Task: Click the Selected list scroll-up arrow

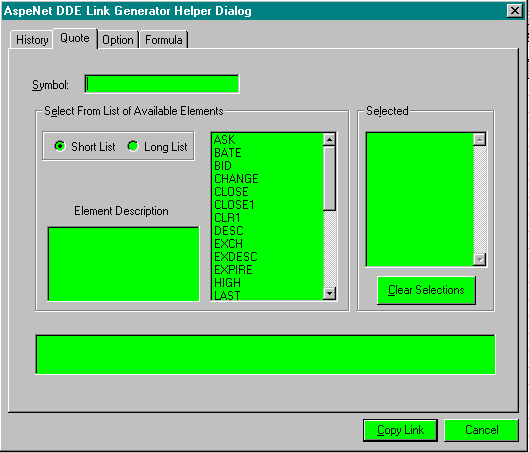Action: coord(479,139)
